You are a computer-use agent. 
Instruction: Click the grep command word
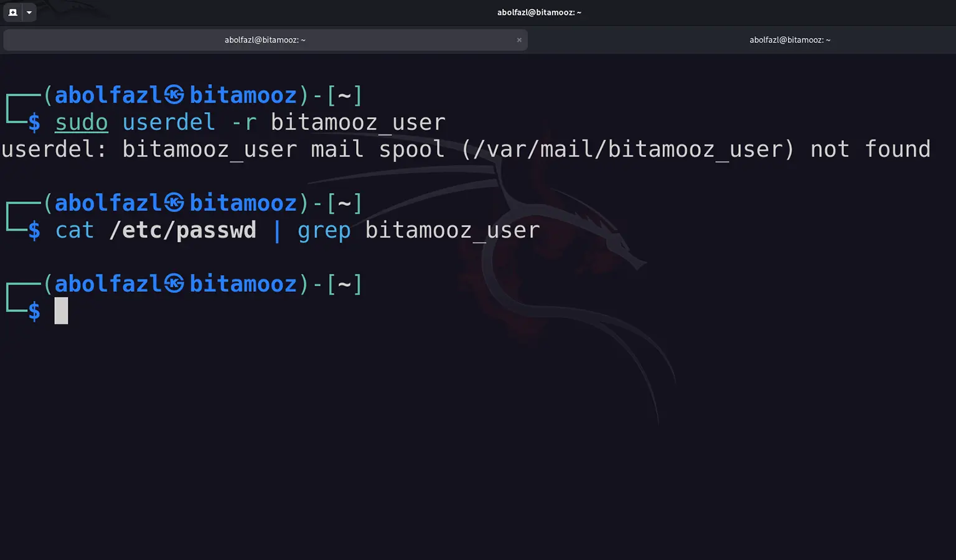(x=324, y=230)
